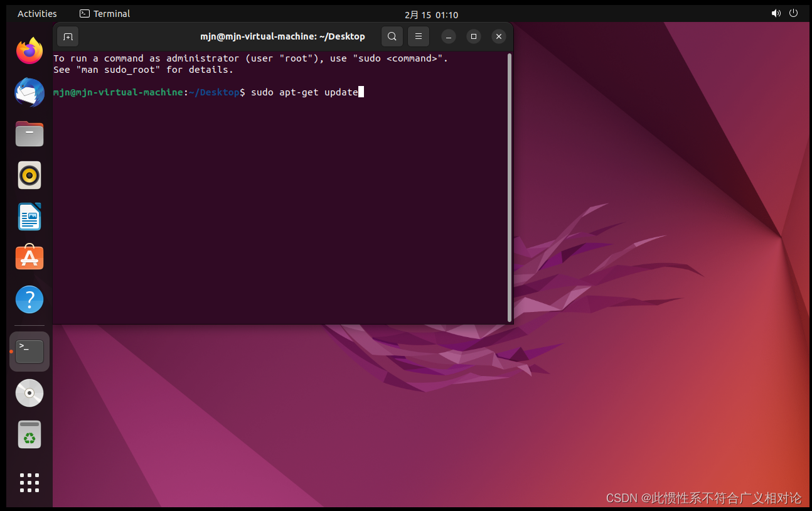Image resolution: width=812 pixels, height=511 pixels.
Task: Open the calendar via the clock
Action: [431, 13]
